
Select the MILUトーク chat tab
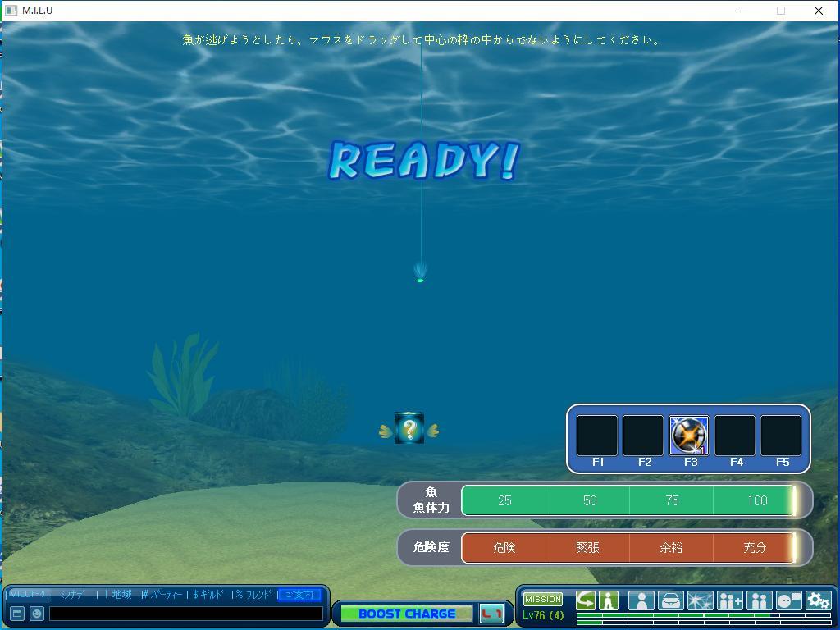pos(28,594)
